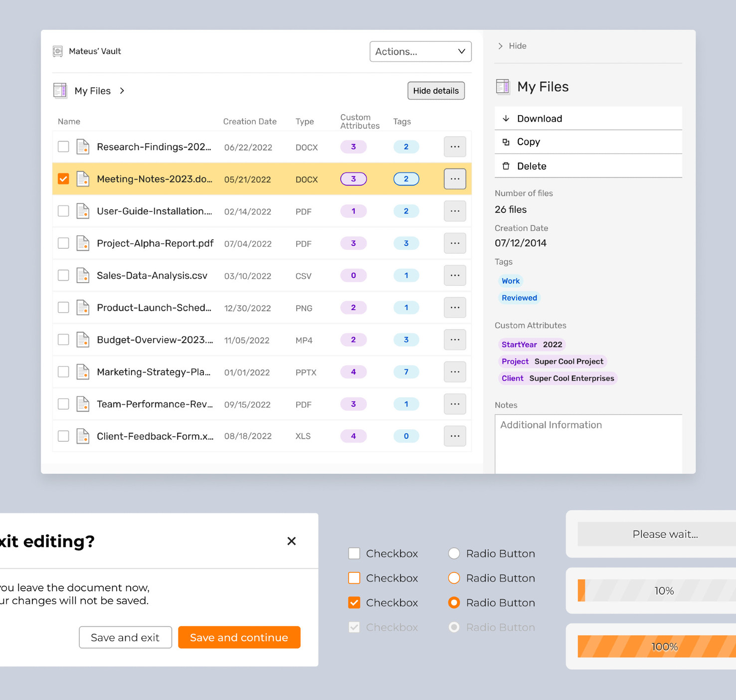Click the Please wait loading bar

click(657, 534)
